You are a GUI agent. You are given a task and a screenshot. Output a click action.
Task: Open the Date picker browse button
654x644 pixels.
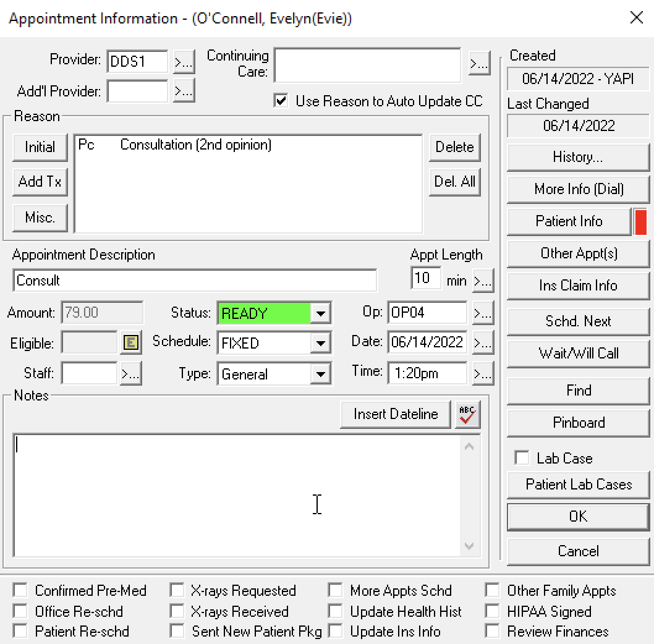[483, 342]
